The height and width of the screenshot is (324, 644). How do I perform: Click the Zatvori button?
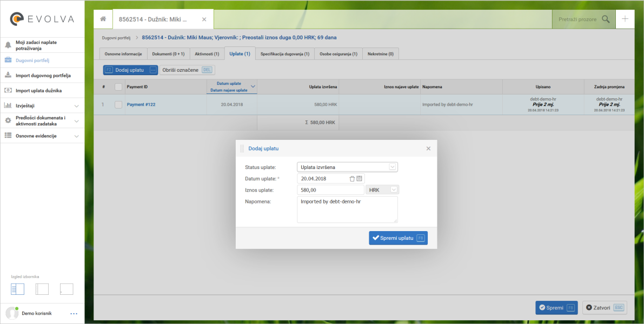[605, 308]
